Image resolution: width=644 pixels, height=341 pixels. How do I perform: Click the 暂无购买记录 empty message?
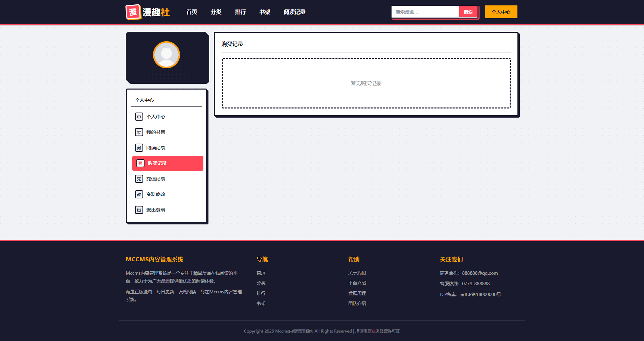click(366, 83)
